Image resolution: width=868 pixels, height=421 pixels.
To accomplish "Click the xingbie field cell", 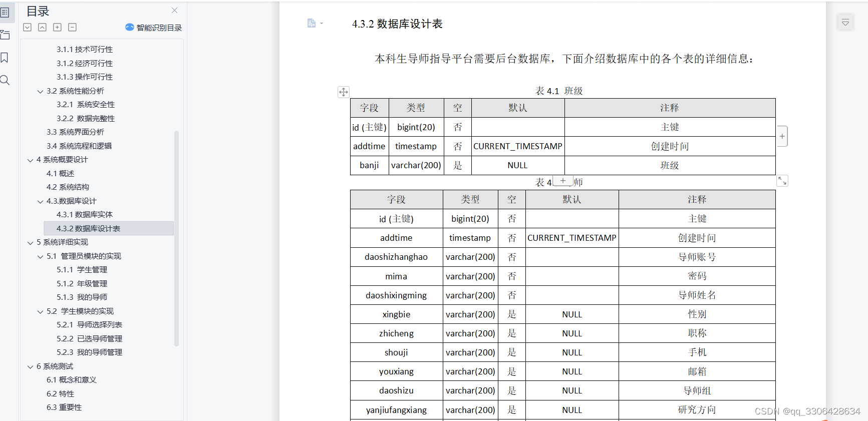I will [x=396, y=314].
